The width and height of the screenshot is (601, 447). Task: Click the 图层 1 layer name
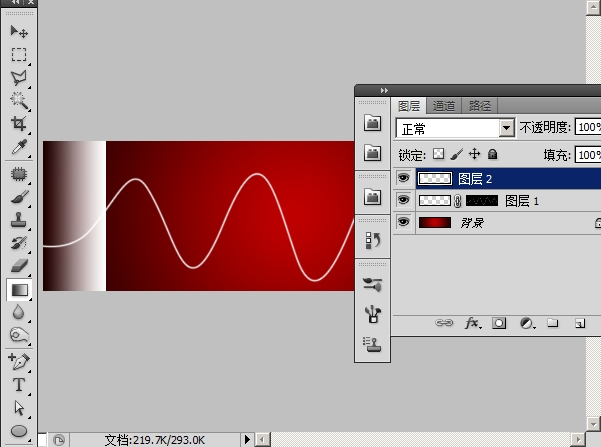click(522, 201)
